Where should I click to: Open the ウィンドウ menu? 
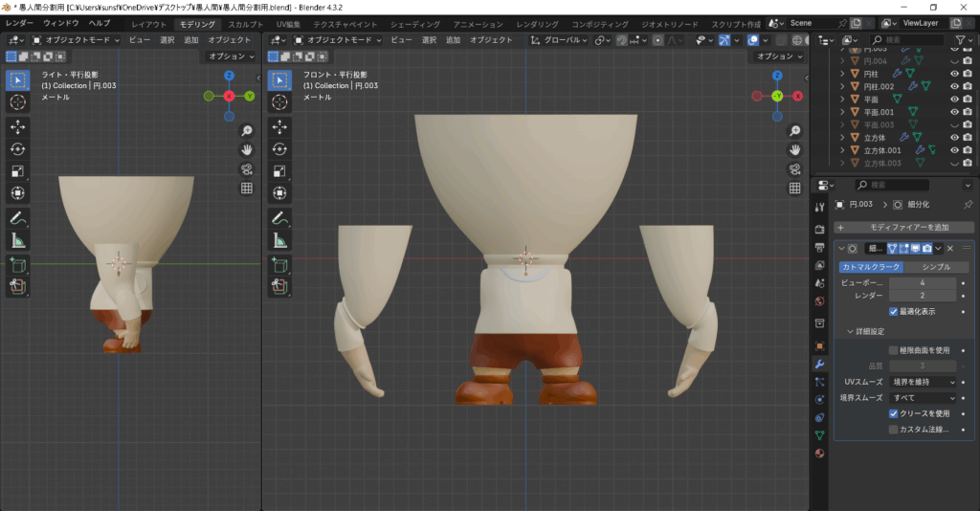coord(61,22)
